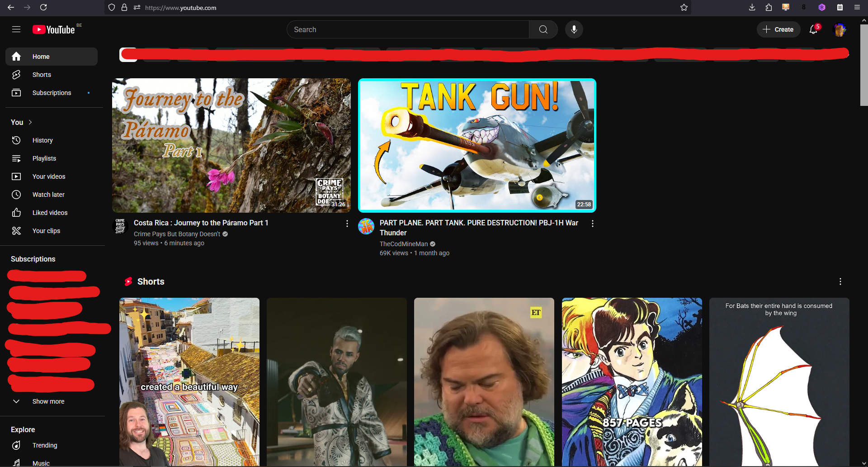Go to Home in sidebar

[x=52, y=57]
